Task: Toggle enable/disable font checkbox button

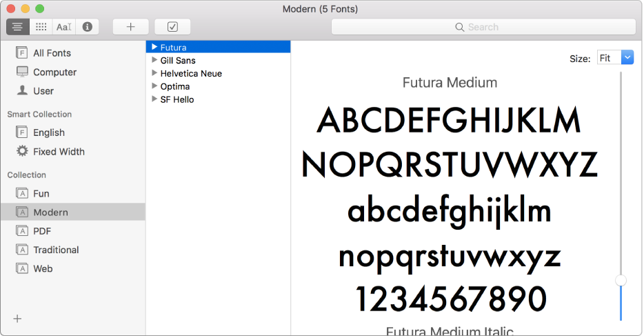Action: click(172, 27)
